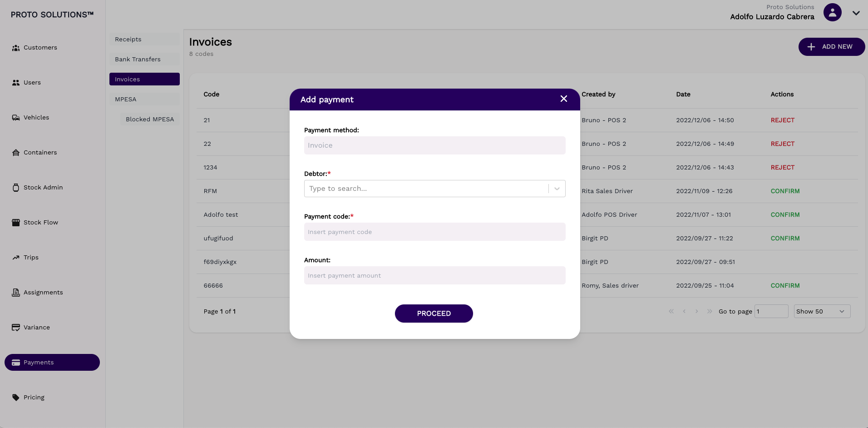
Task: Go to last page arrow
Action: 710,311
